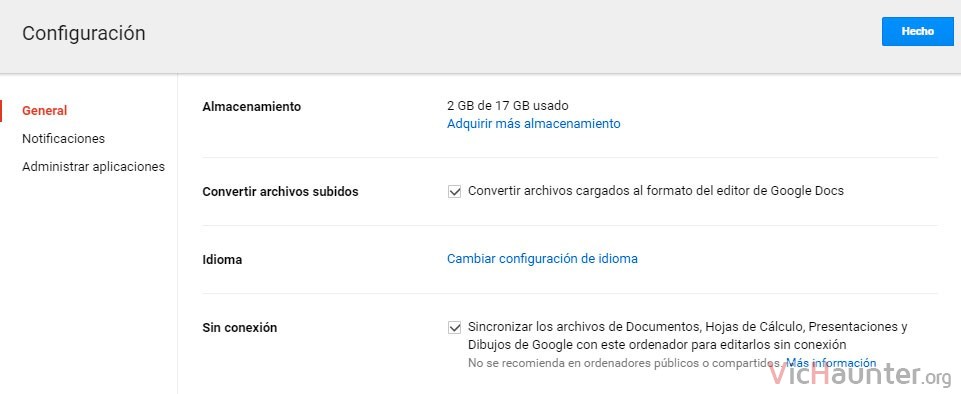Click the Idioma section heading

(x=222, y=260)
